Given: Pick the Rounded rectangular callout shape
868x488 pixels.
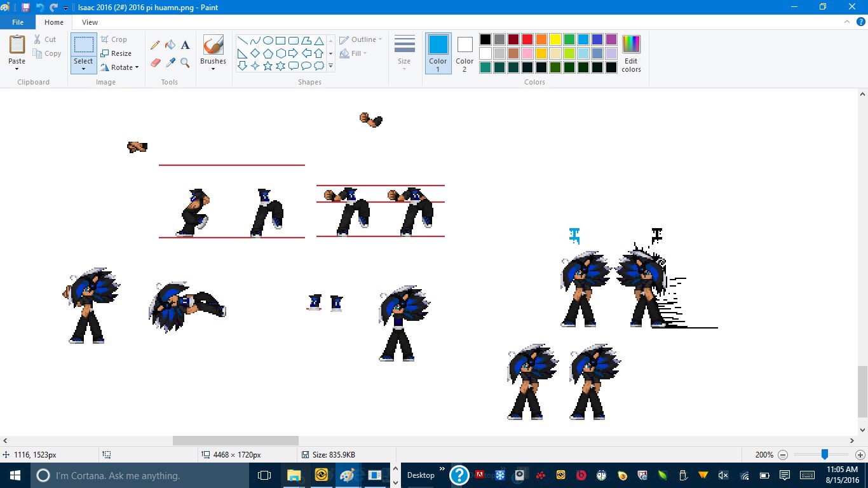Looking at the screenshot, I should tap(293, 66).
